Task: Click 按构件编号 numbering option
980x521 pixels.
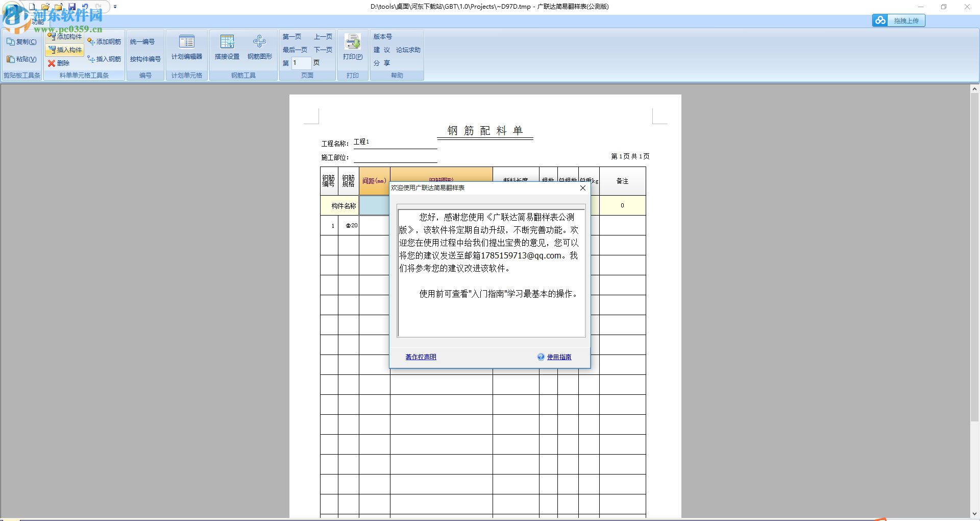Action: 145,59
